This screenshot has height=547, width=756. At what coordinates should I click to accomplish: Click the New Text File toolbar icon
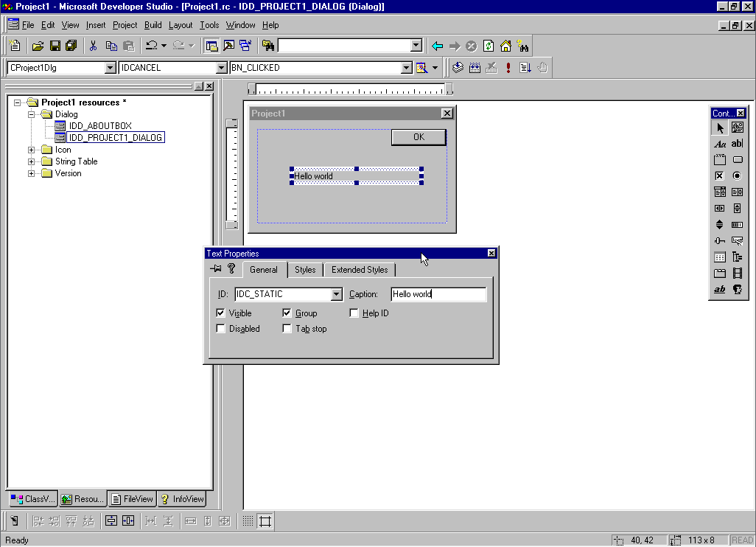(15, 46)
